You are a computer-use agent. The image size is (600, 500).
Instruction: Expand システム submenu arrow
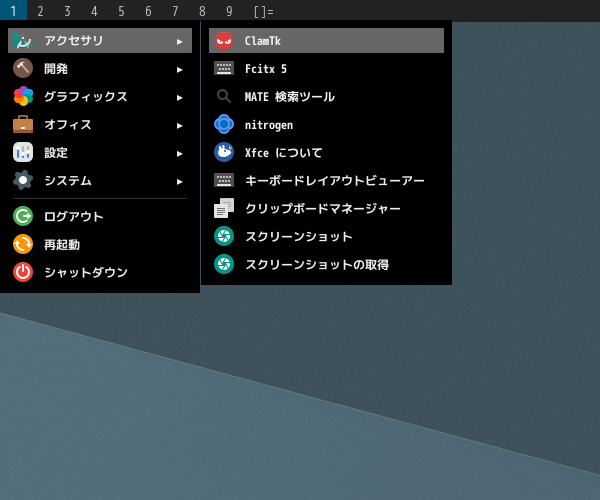(179, 181)
